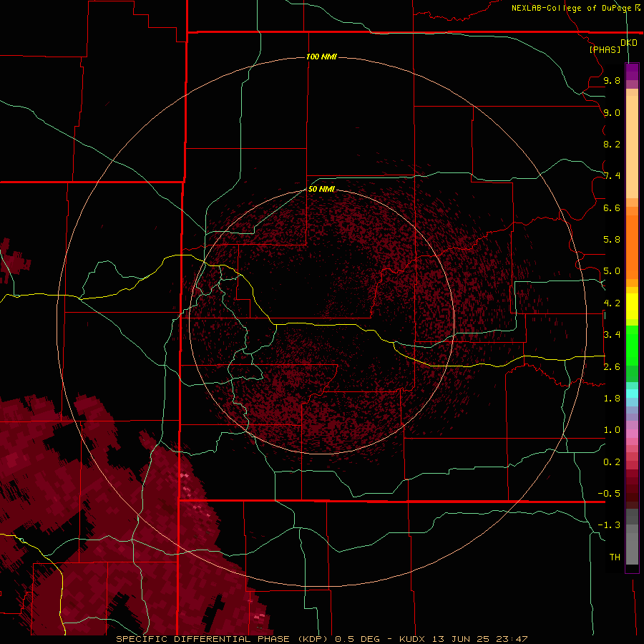
Task: Click the 13 JUN 25 23:47 timestamp
Action: [x=479, y=639]
